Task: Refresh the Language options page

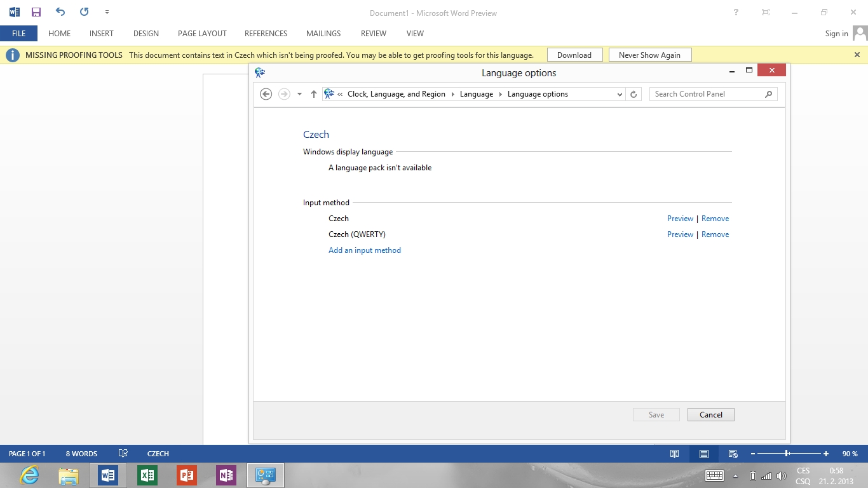Action: point(633,94)
